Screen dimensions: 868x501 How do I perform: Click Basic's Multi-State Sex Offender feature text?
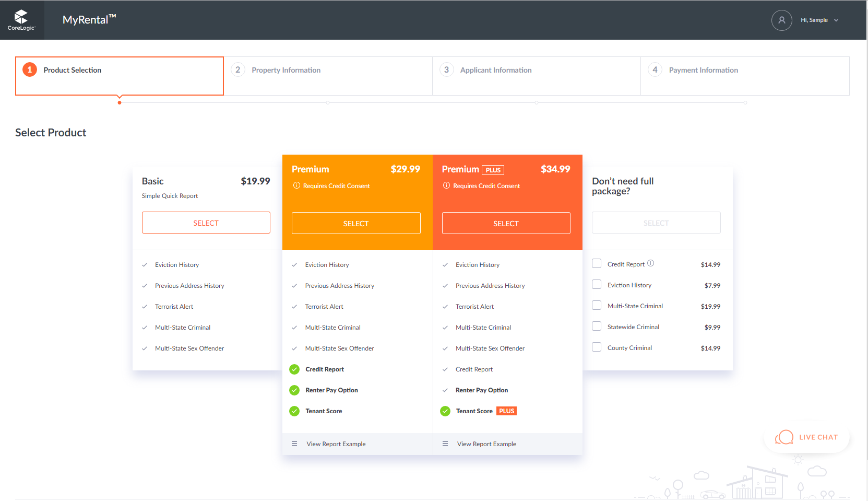point(189,348)
